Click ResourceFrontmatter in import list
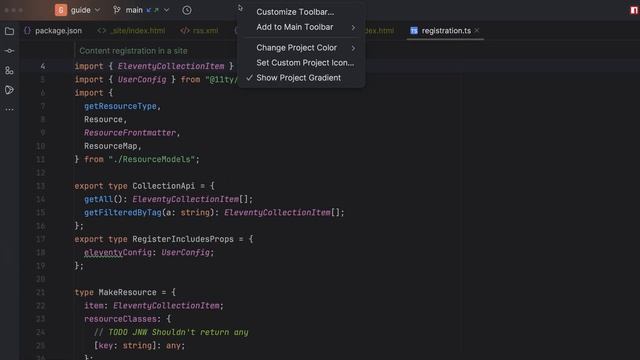 tap(130, 133)
